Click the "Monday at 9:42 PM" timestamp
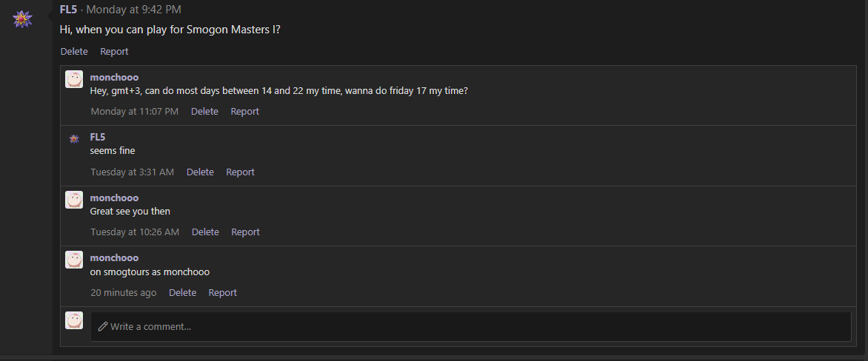The image size is (868, 361). (x=135, y=10)
